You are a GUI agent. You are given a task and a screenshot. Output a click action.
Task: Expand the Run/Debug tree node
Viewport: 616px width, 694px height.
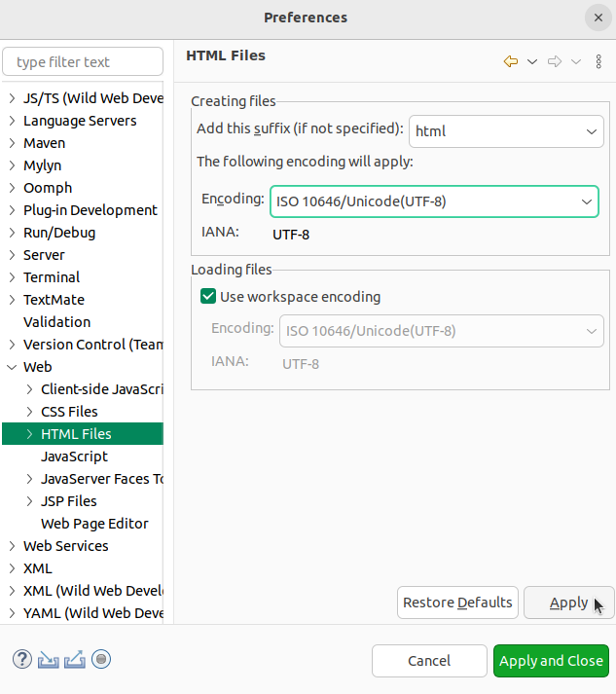click(x=12, y=233)
